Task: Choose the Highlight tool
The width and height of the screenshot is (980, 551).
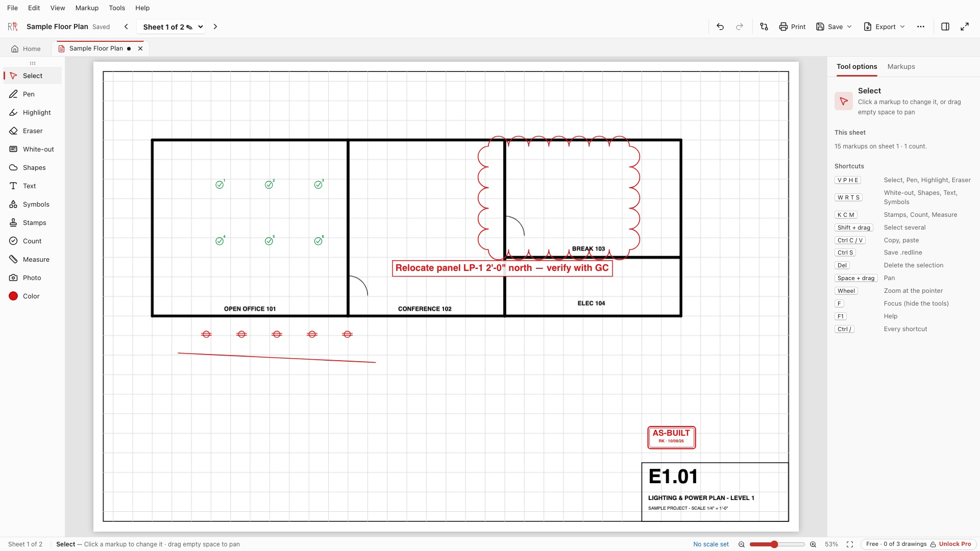Action: (32, 112)
